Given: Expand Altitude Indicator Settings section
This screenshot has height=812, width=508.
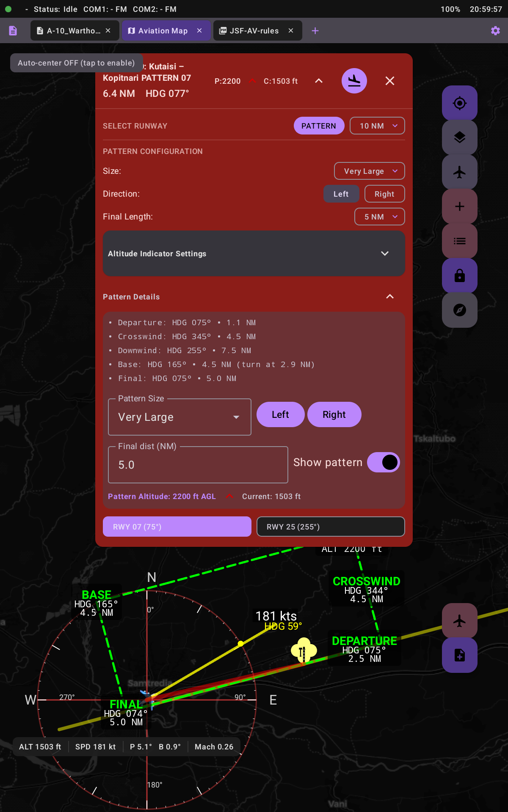Looking at the screenshot, I should [254, 253].
